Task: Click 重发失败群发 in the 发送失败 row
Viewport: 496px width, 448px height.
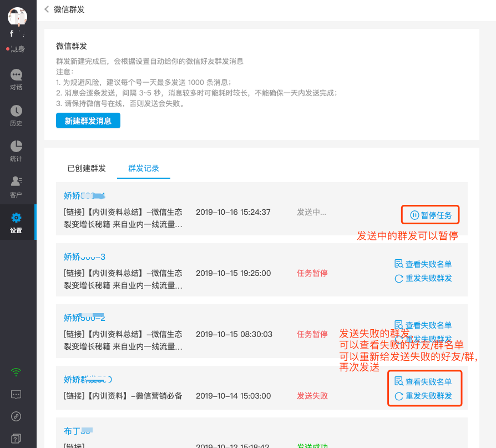Action: (x=423, y=396)
